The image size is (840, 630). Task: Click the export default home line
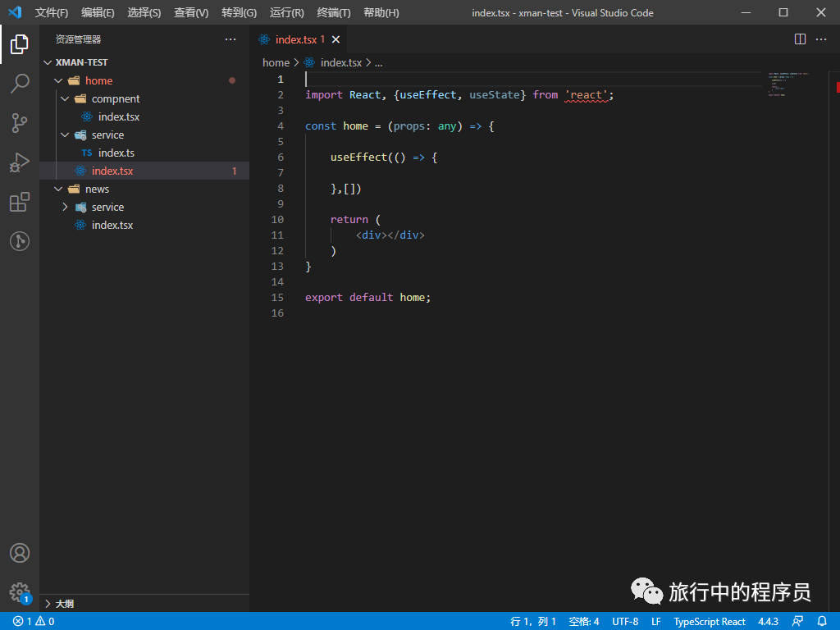pyautogui.click(x=368, y=298)
